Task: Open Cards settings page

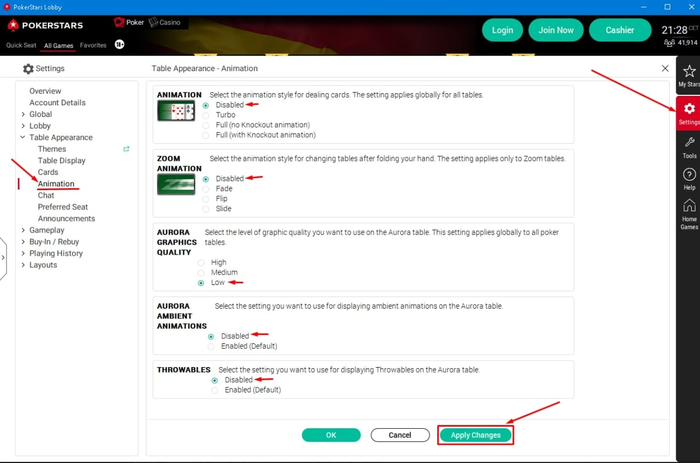Action: (48, 172)
